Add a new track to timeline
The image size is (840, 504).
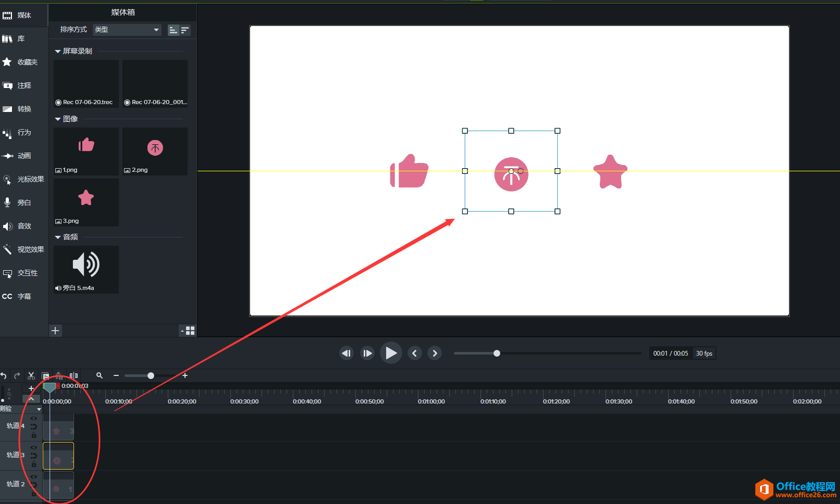click(31, 388)
